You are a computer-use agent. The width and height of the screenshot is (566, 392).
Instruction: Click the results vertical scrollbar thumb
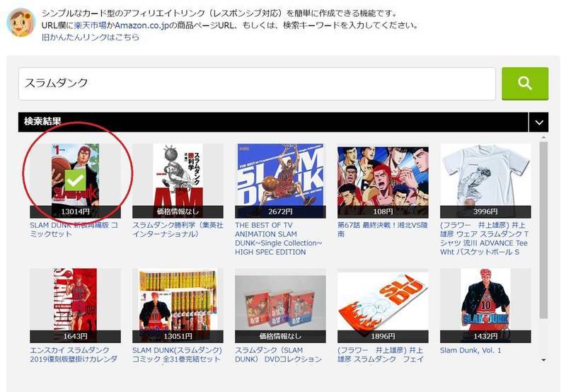click(543, 230)
